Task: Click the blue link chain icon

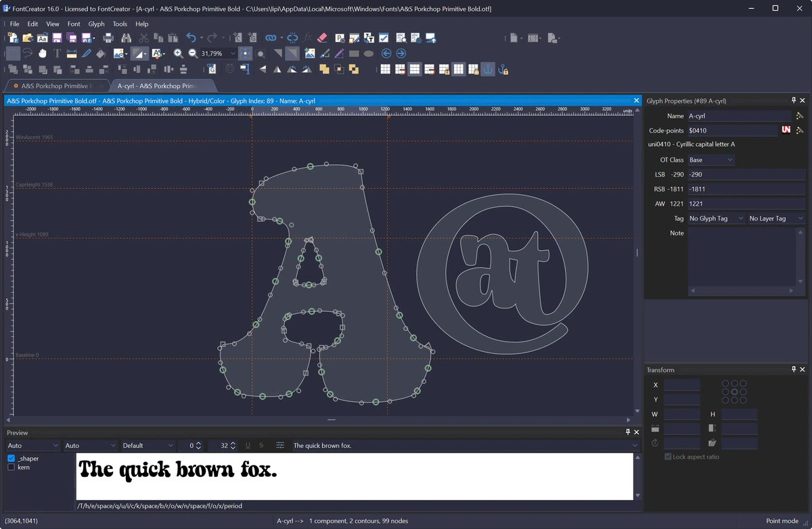Action: pos(271,38)
